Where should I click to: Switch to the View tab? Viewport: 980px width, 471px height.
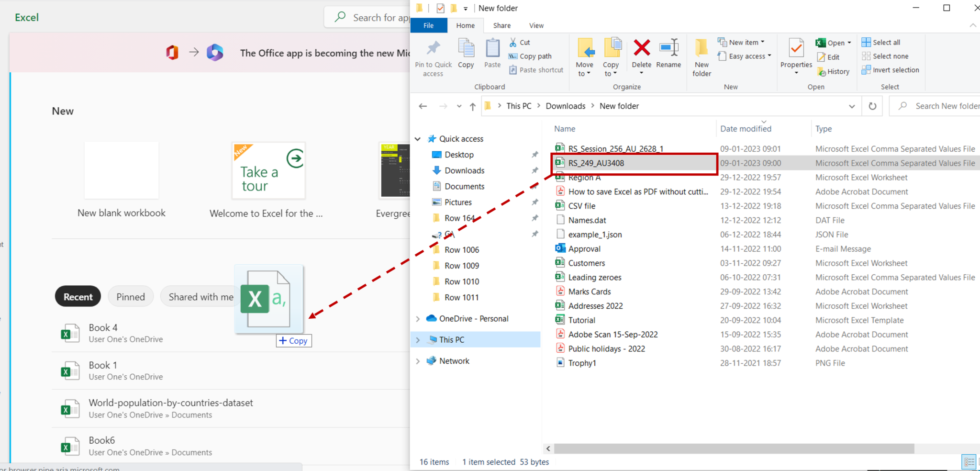pos(536,25)
